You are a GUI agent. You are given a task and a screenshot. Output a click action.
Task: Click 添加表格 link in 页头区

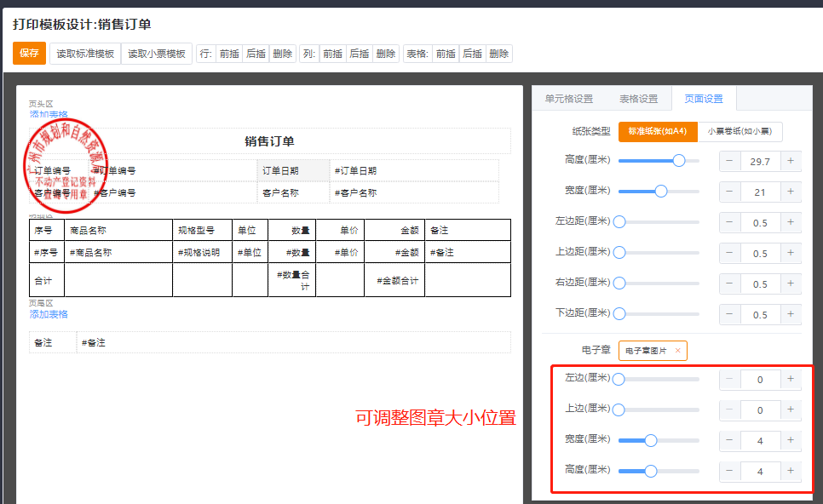tap(49, 115)
